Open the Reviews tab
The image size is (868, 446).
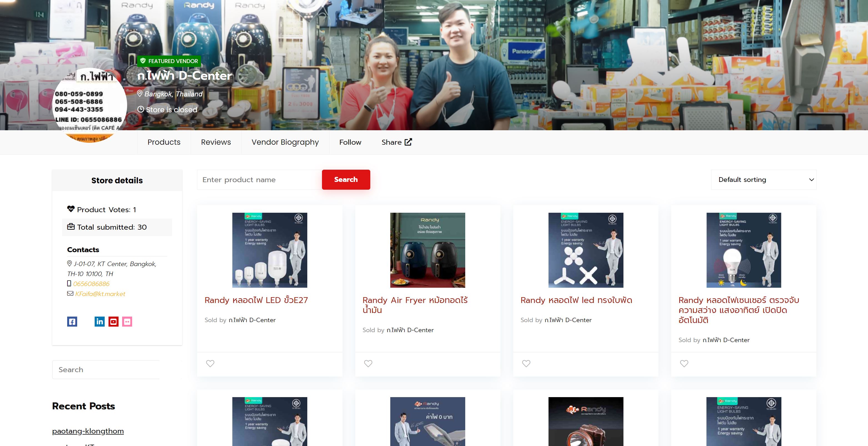(x=216, y=142)
